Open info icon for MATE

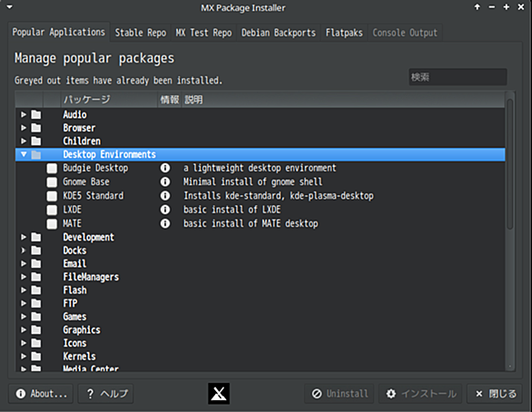pos(165,223)
